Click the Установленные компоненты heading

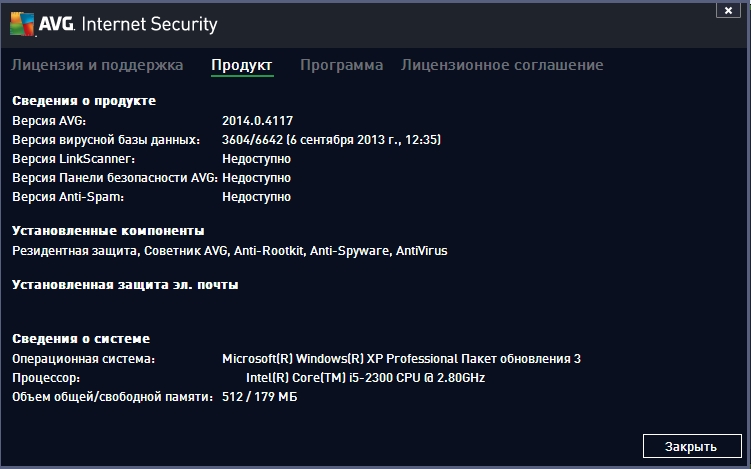(108, 231)
